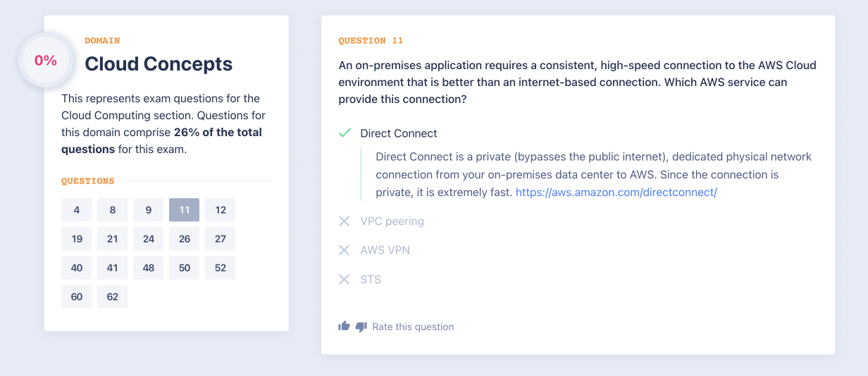
Task: Click the X icon beside VPC peering
Action: pos(344,222)
